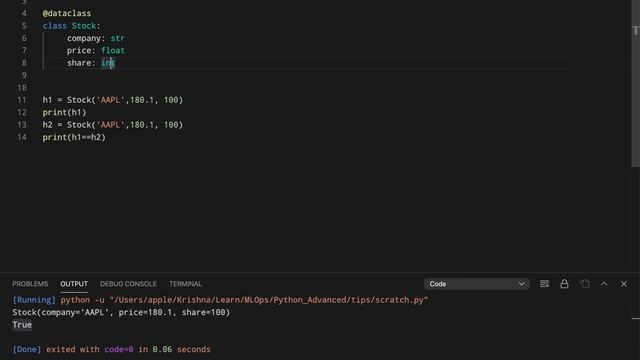The image size is (640, 360).
Task: Click the True output result
Action: coord(22,325)
